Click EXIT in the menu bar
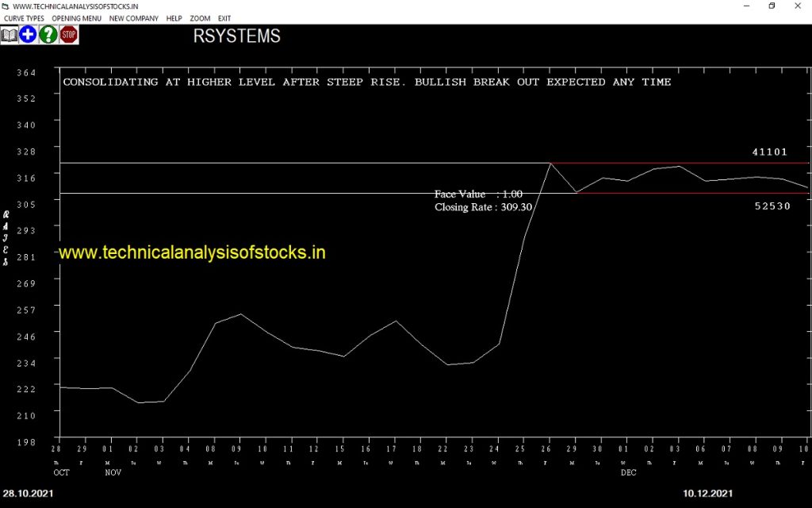 click(x=224, y=18)
